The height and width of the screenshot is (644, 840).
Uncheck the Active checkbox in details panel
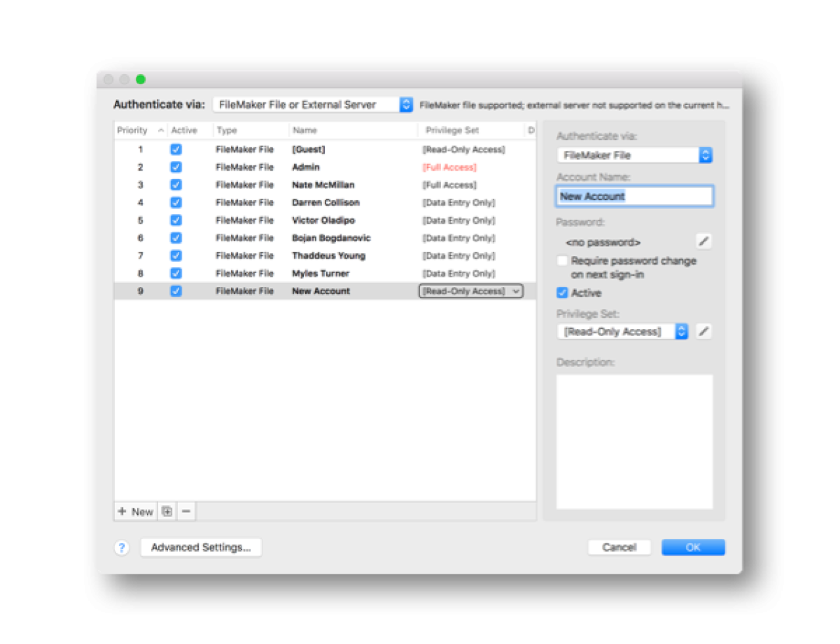(x=562, y=293)
